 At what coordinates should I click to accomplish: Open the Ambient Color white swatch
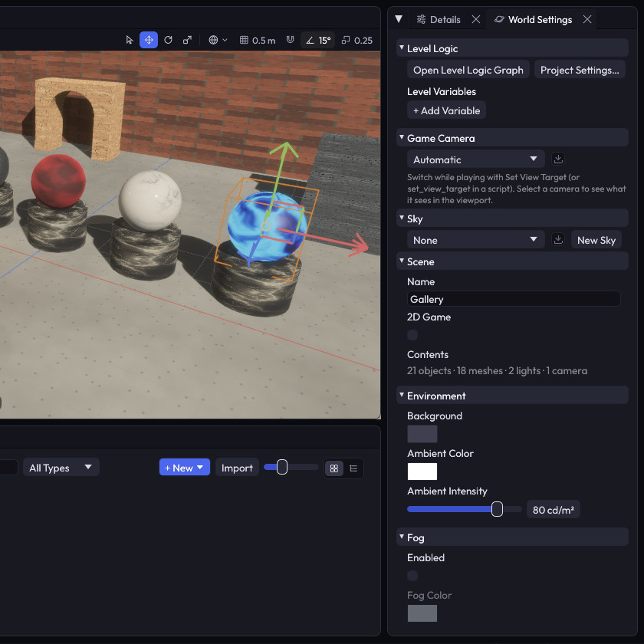(x=422, y=472)
